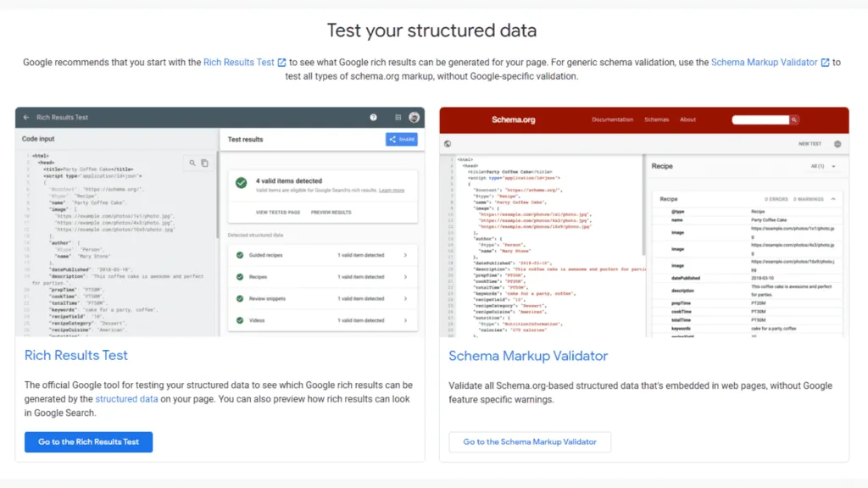868x488 pixels.
Task: Expand the Review snippets row chevron
Action: tap(406, 299)
